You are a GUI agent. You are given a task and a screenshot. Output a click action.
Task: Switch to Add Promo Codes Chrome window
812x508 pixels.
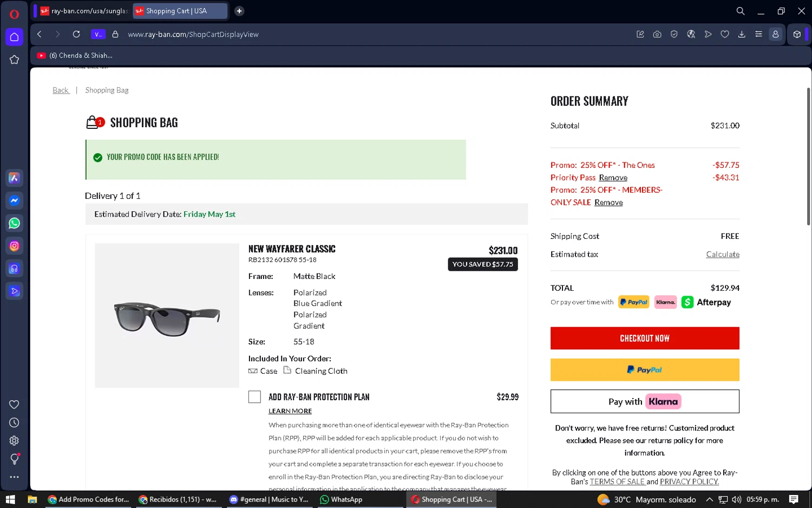(88, 499)
